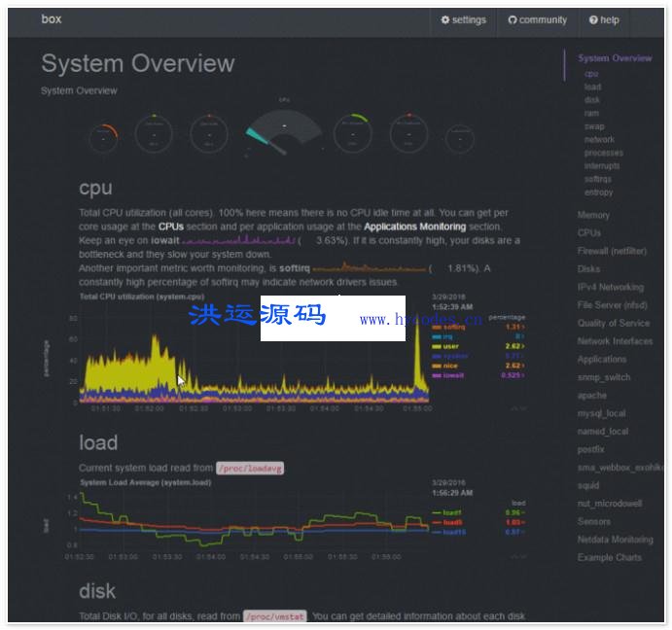Jump to load in the sidebar
The image size is (672, 630).
[x=592, y=87]
